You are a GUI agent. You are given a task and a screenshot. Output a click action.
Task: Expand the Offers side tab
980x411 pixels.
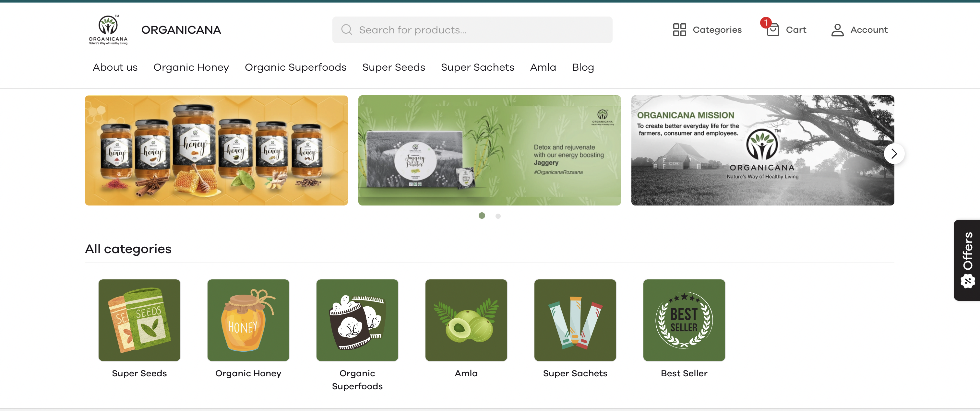tap(967, 260)
